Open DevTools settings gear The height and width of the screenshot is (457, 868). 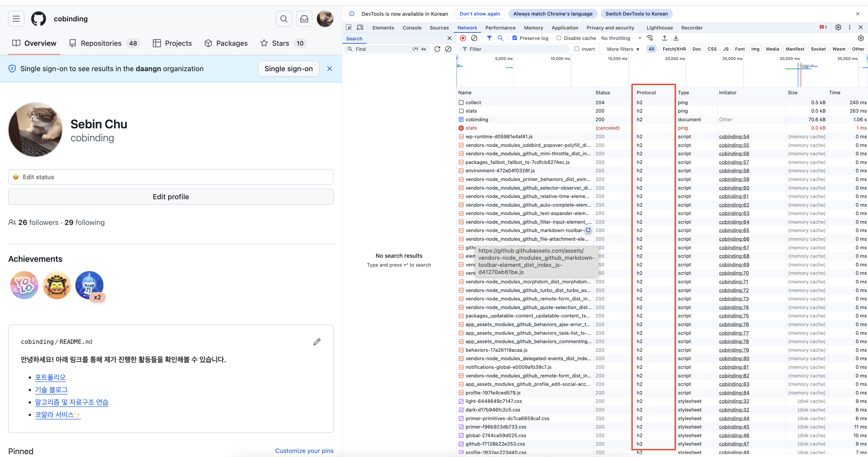(x=838, y=27)
